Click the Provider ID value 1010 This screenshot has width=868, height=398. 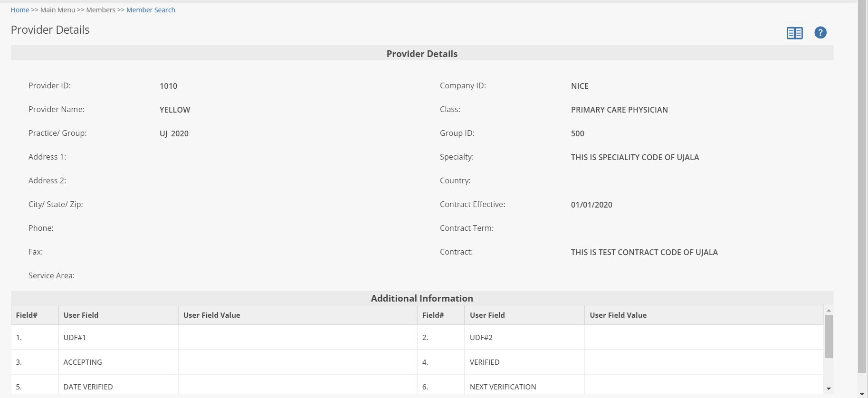168,86
